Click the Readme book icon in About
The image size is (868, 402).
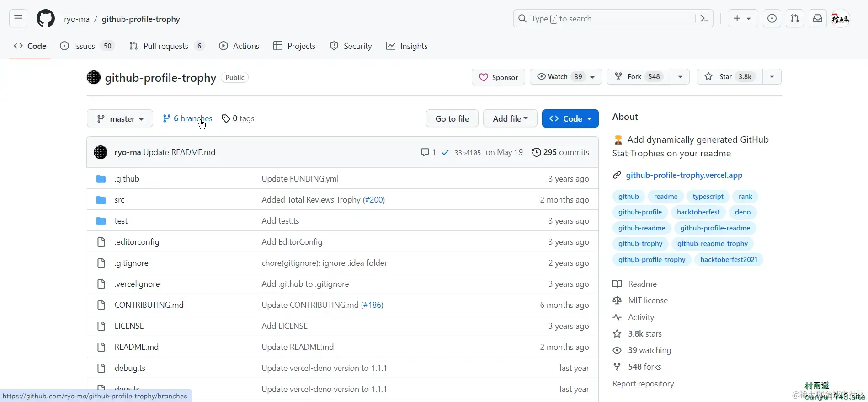pyautogui.click(x=617, y=284)
